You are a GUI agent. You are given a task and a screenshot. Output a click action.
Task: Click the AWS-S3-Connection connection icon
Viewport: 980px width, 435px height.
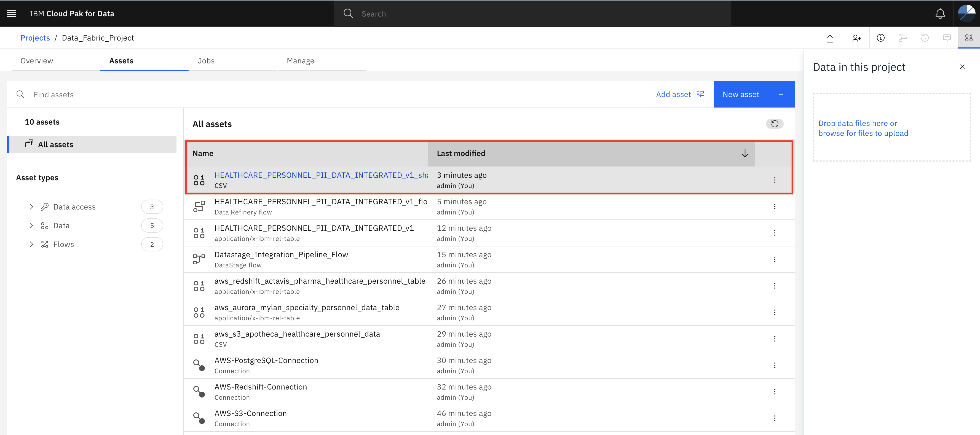tap(199, 418)
